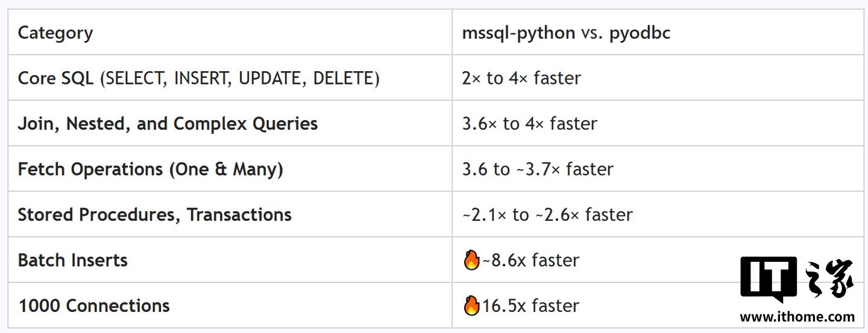
Task: Click the 3.6 to ~3.7× faster value
Action: pyautogui.click(x=538, y=170)
